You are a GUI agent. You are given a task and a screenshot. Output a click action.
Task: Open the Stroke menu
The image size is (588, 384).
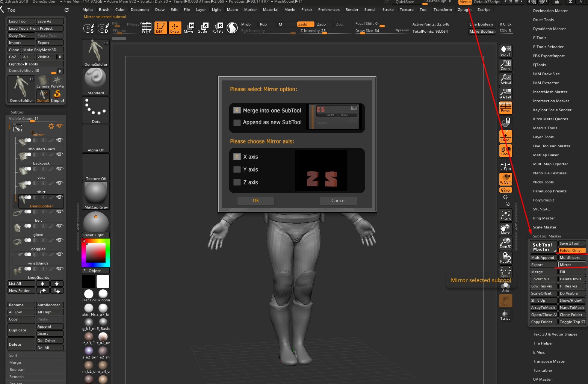(x=388, y=9)
